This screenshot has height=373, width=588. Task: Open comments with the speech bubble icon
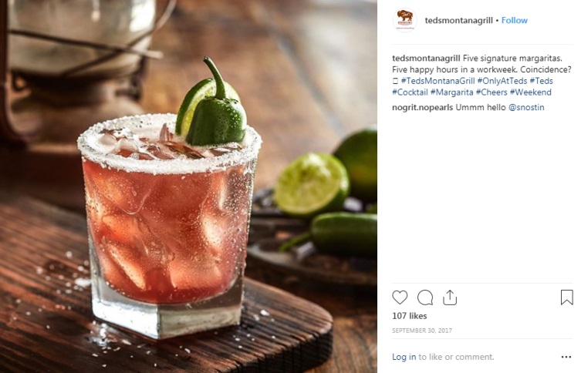(425, 297)
